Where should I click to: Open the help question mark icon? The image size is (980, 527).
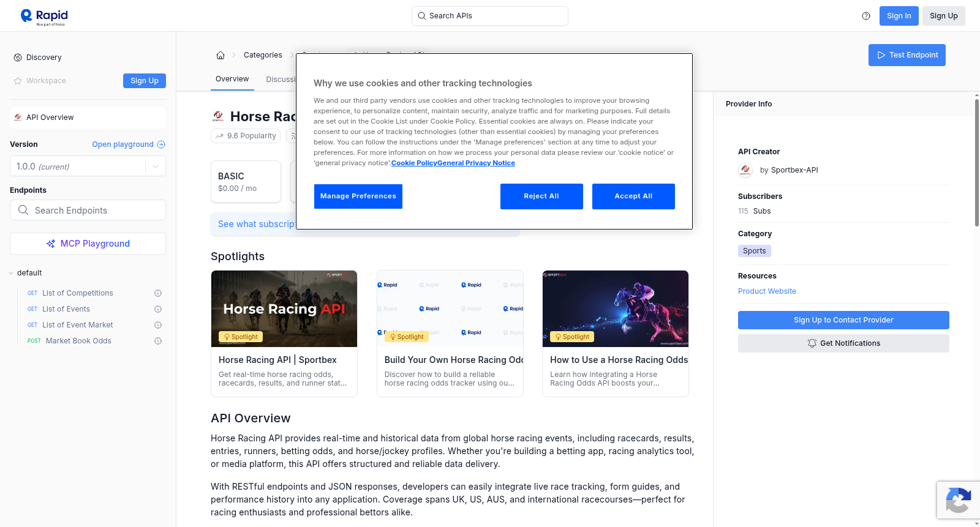[866, 16]
